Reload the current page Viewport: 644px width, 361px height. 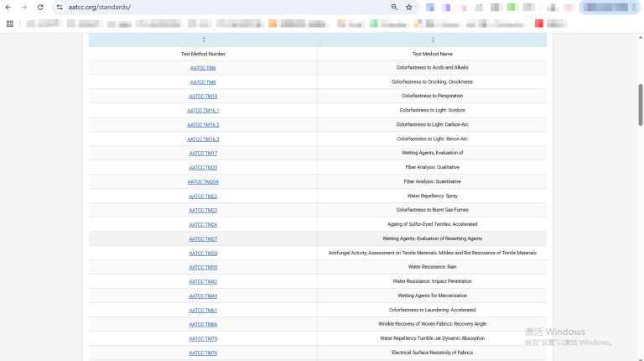point(40,7)
